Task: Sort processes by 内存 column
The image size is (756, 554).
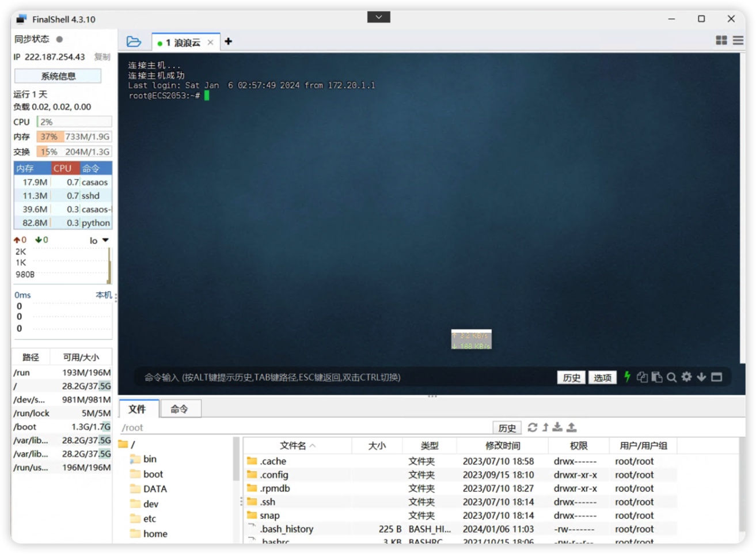Action: pos(32,168)
